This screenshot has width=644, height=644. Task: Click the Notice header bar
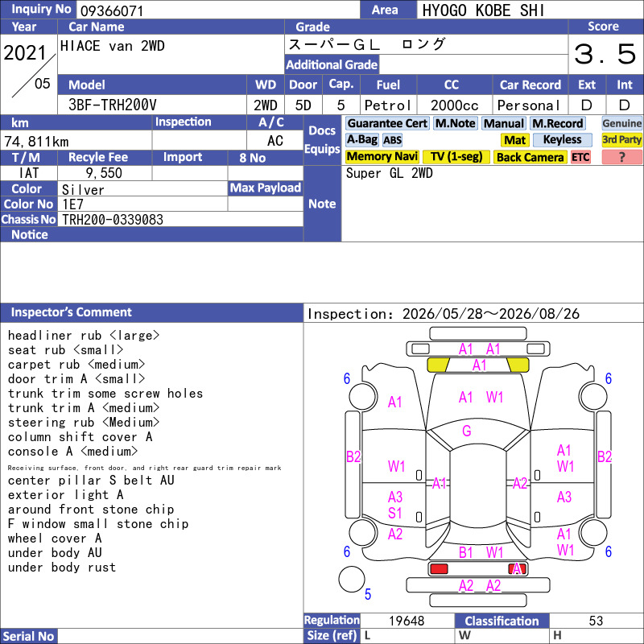point(151,234)
